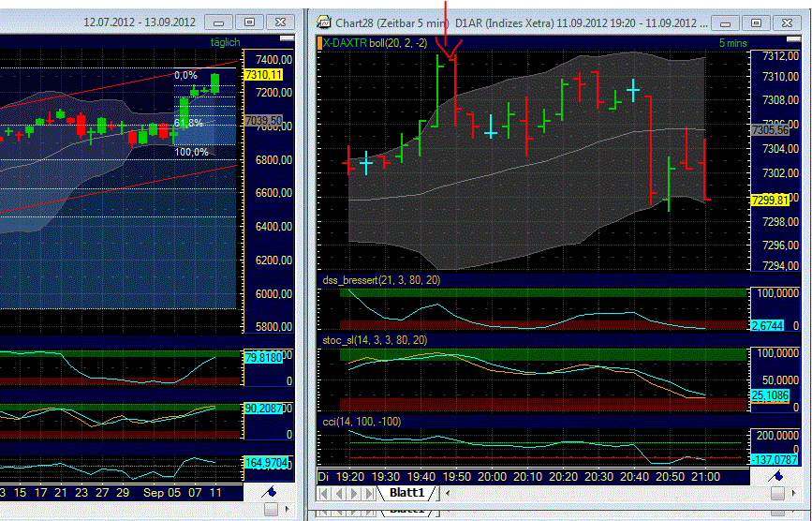Restore the daily chart window size
Screen dimensions: 812x521
click(x=249, y=22)
